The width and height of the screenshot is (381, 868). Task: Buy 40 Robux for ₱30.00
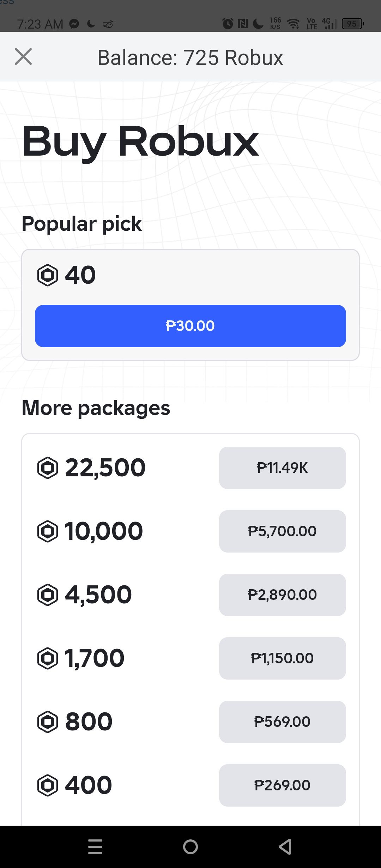click(190, 326)
